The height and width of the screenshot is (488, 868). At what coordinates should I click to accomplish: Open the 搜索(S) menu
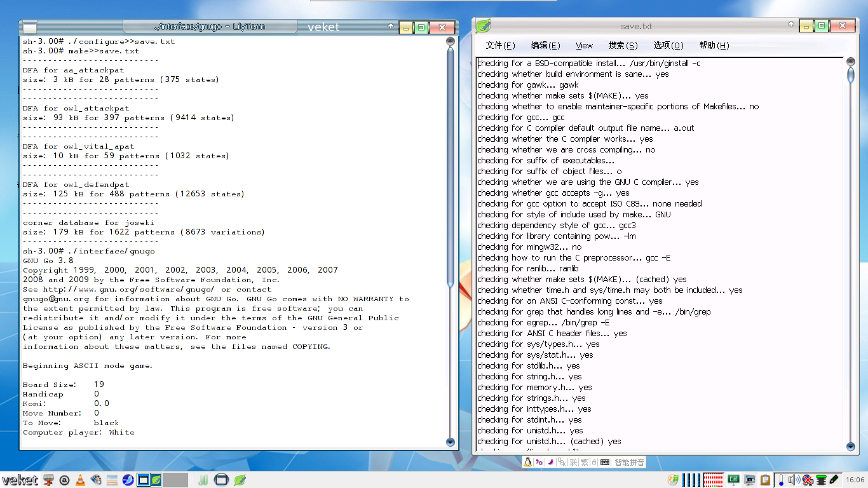[623, 45]
